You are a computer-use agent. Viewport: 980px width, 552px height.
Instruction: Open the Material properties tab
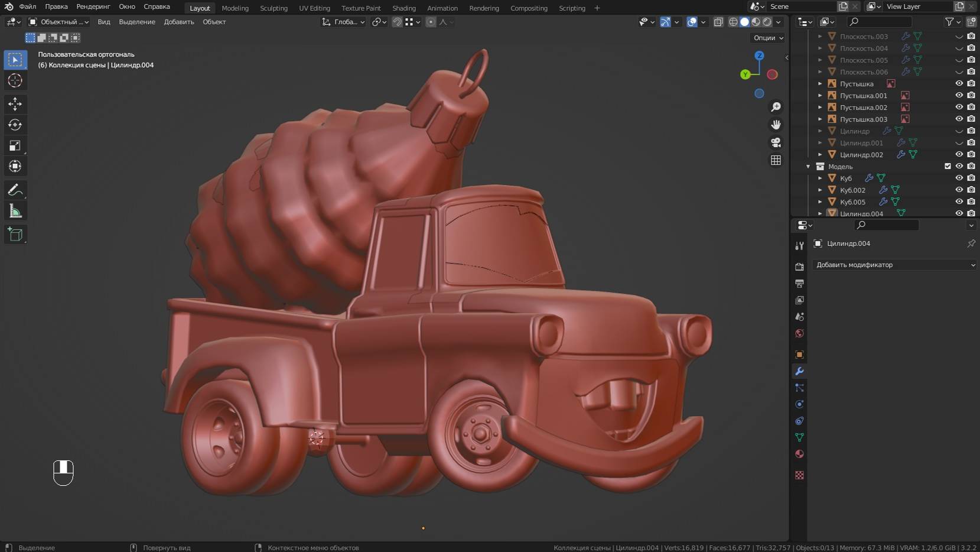(799, 454)
